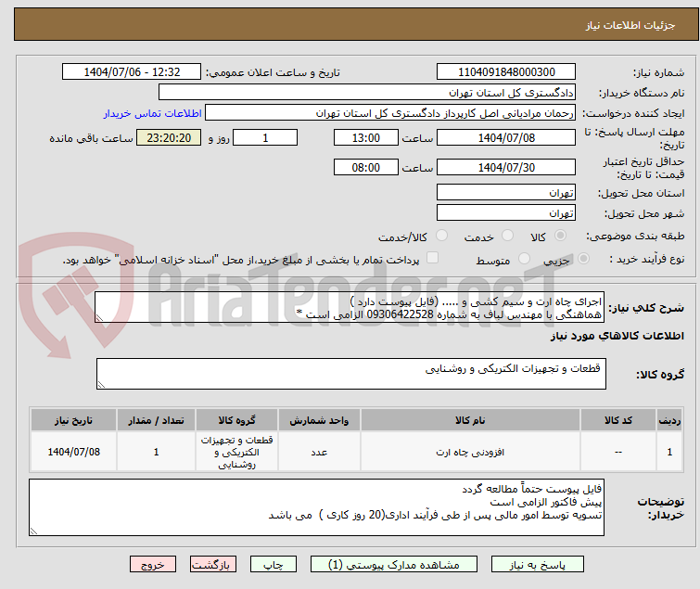Viewport: 700px width, 589px height.
Task: Click the 'واحد شمارش' column header
Action: [x=319, y=420]
